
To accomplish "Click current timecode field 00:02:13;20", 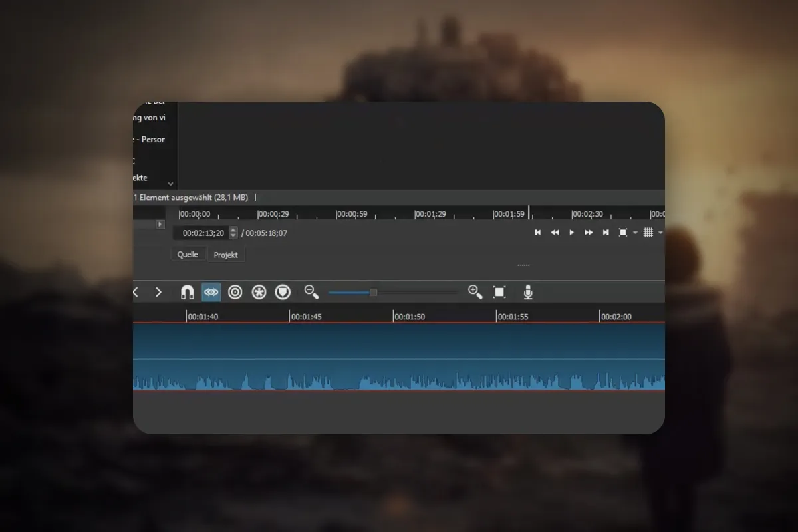I will coord(200,233).
